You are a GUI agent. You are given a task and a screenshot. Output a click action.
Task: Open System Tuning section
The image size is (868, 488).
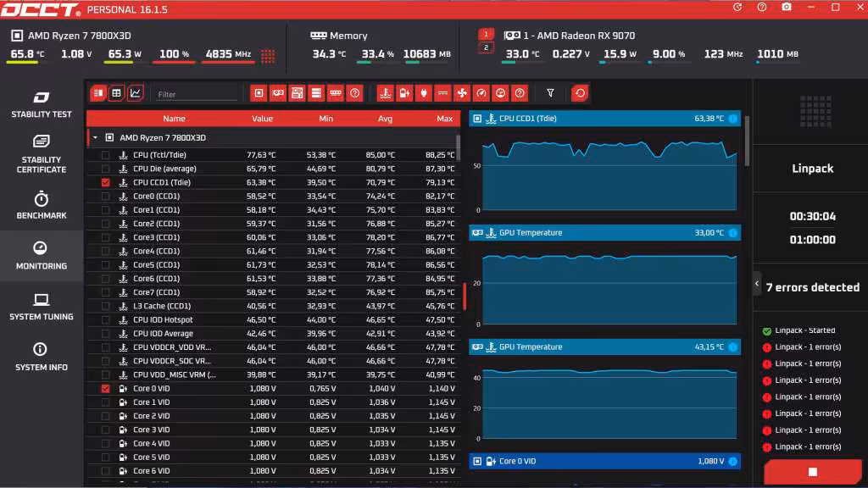click(x=42, y=307)
